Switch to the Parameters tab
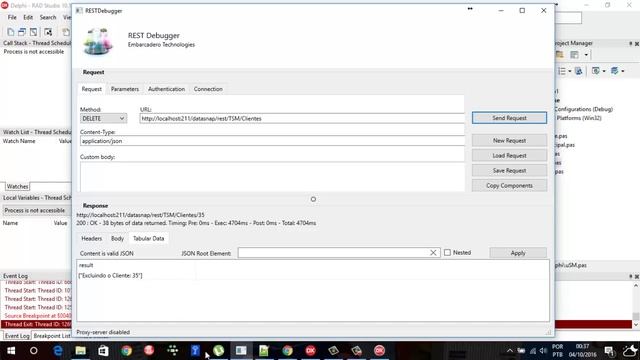The image size is (640, 360). click(x=124, y=89)
